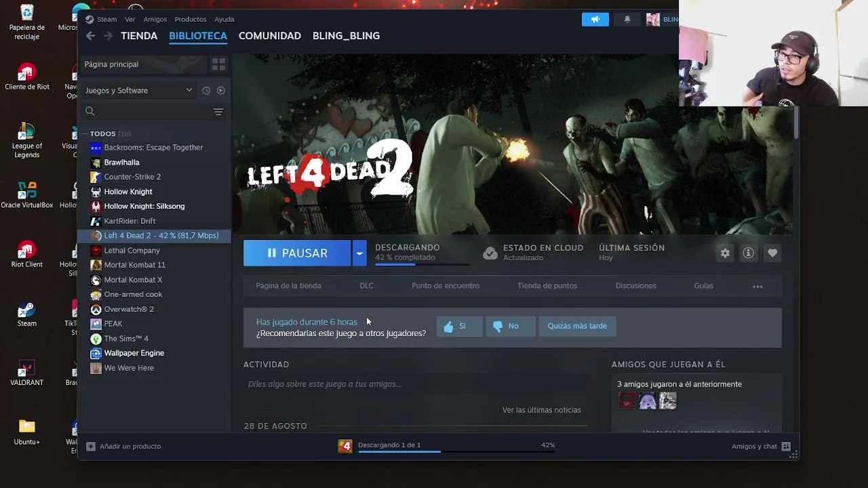Click Quizás más tarde button
868x488 pixels.
point(577,326)
